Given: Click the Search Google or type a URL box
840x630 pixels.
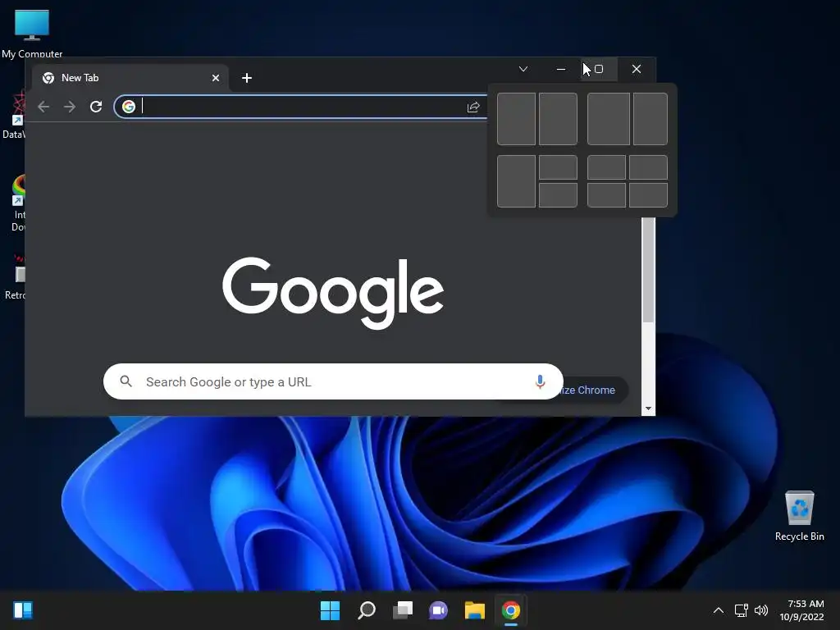Looking at the screenshot, I should click(333, 381).
